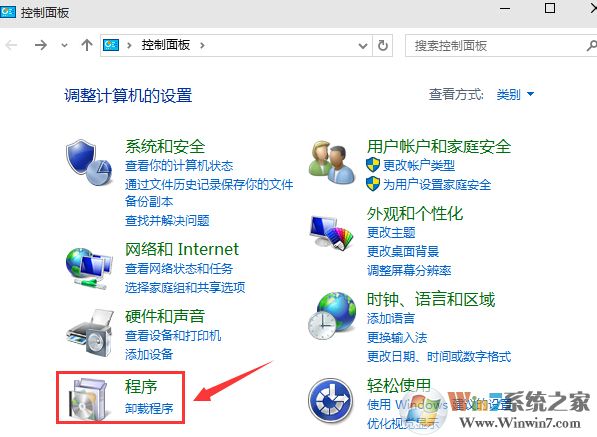Image resolution: width=597 pixels, height=437 pixels.
Task: Open the 查看网络状态和任务 link
Action: (x=179, y=269)
